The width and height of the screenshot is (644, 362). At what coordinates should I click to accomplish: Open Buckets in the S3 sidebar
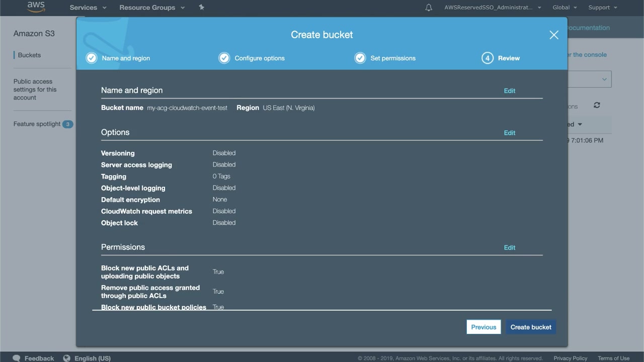pos(29,55)
